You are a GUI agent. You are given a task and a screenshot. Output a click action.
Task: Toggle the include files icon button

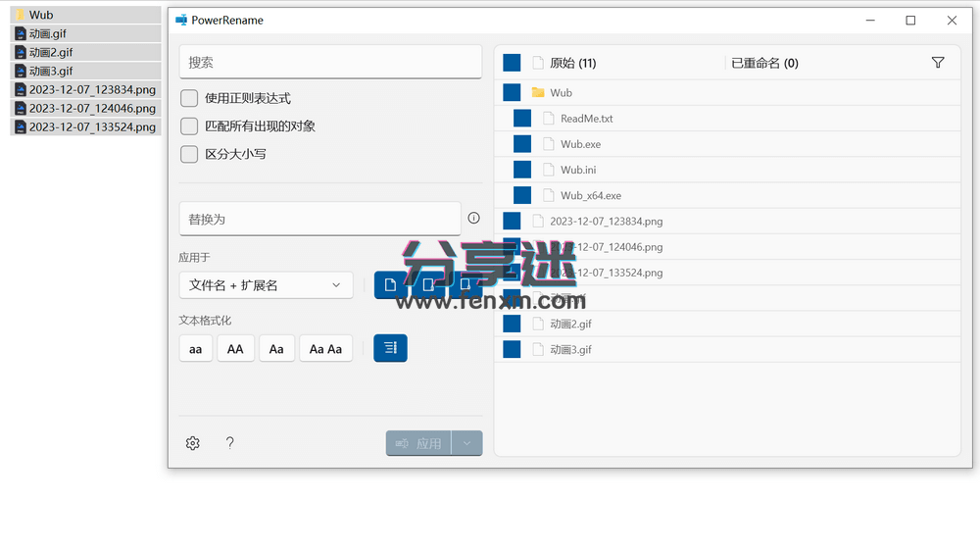[x=390, y=285]
